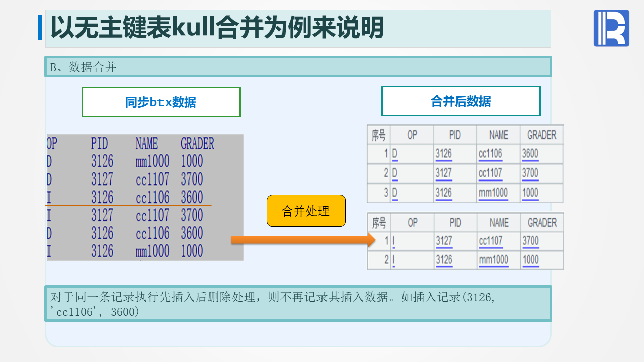
Task: Click the slide title containing "kull合并"
Action: 217,27
